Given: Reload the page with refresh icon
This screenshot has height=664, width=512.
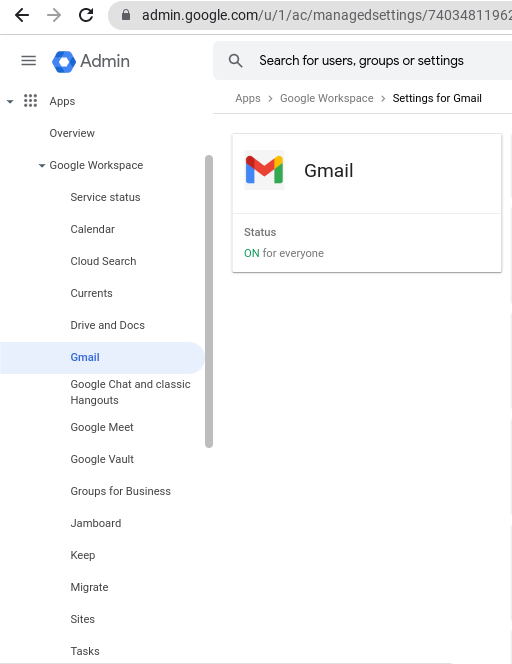Looking at the screenshot, I should (86, 15).
